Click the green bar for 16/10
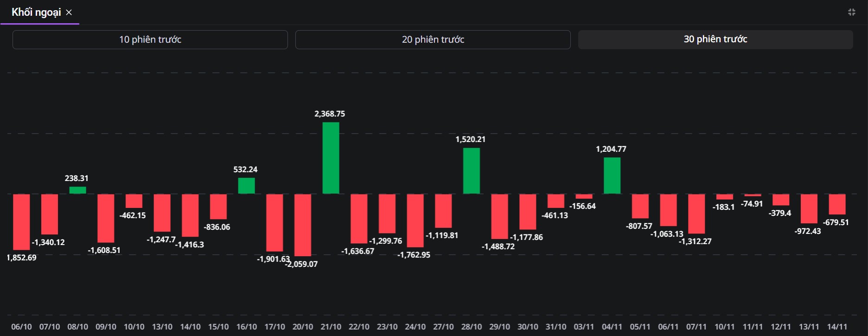The image size is (868, 336). pyautogui.click(x=246, y=186)
